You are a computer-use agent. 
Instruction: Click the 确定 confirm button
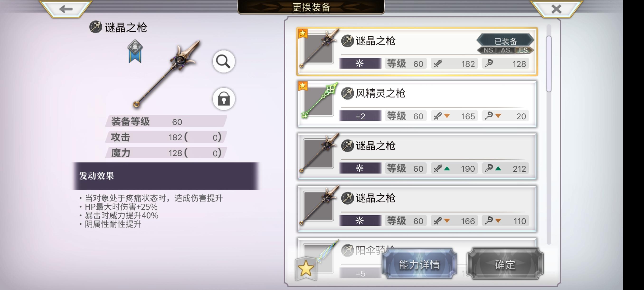point(505,264)
